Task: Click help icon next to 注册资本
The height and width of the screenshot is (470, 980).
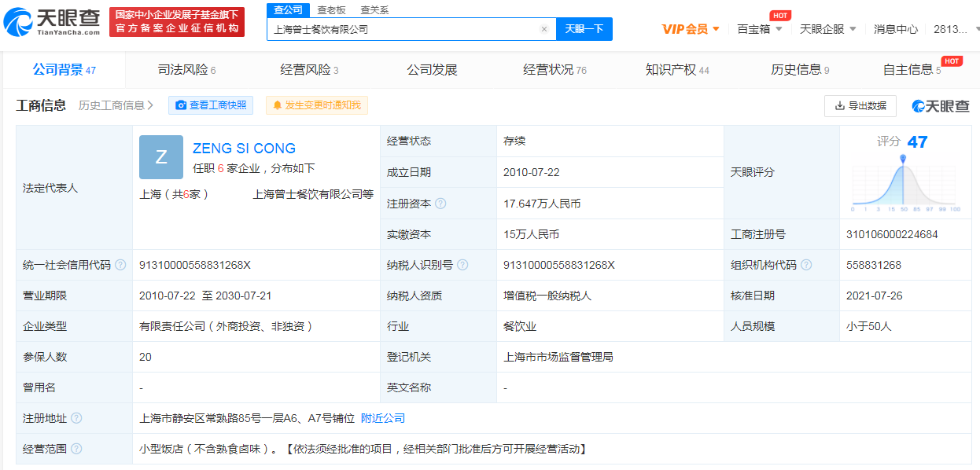Action: click(440, 204)
